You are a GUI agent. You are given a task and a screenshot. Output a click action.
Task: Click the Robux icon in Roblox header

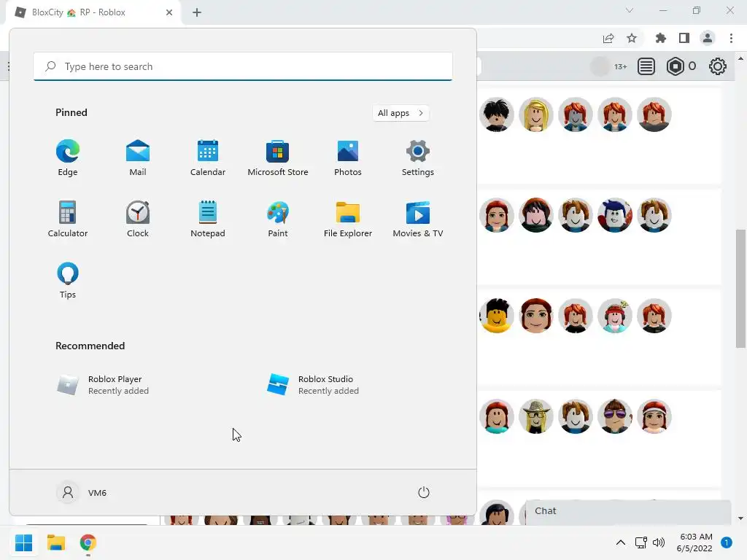coord(675,66)
